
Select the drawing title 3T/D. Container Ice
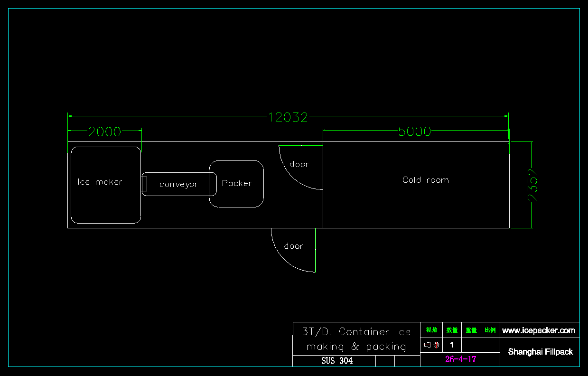(x=356, y=332)
